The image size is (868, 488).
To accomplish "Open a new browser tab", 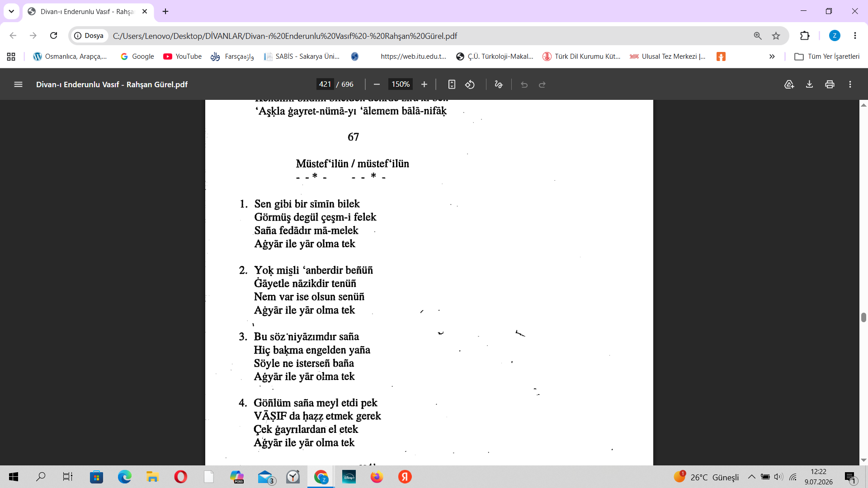I will coord(165,11).
